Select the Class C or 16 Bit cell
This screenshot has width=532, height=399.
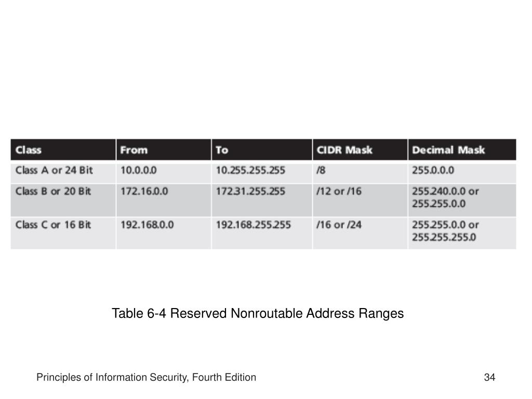[x=63, y=233]
